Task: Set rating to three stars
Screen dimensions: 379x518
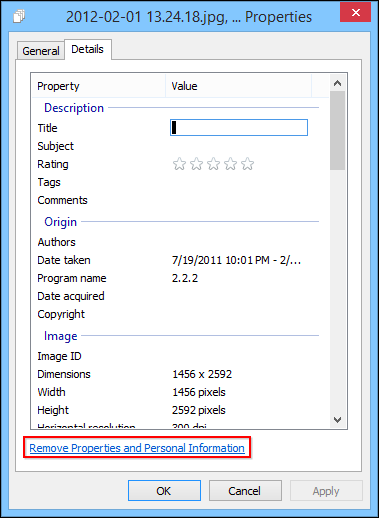Action: pos(213,164)
